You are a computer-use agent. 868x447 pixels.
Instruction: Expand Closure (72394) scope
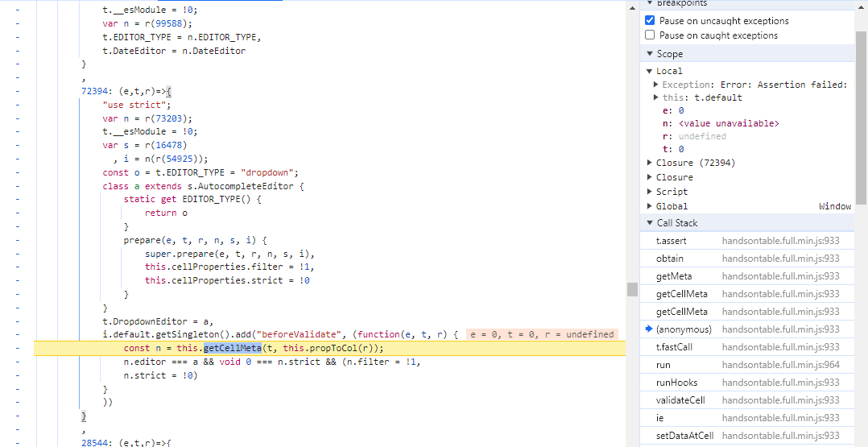(649, 163)
